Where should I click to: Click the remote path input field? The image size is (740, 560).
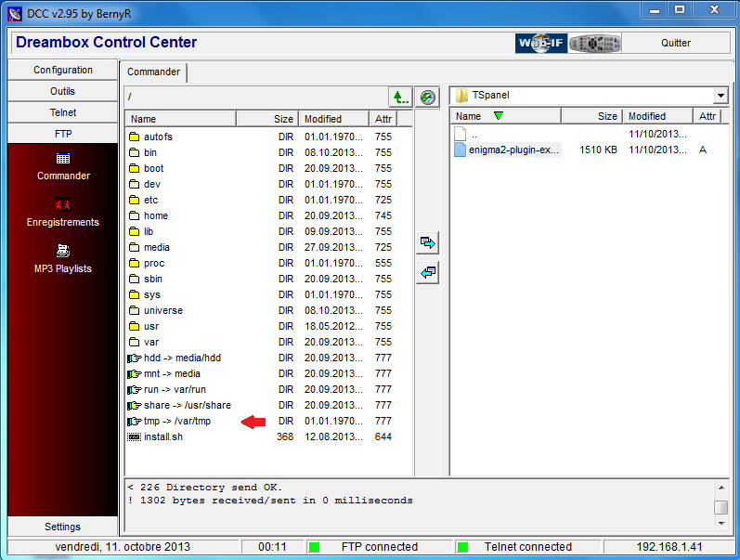[x=256, y=98]
